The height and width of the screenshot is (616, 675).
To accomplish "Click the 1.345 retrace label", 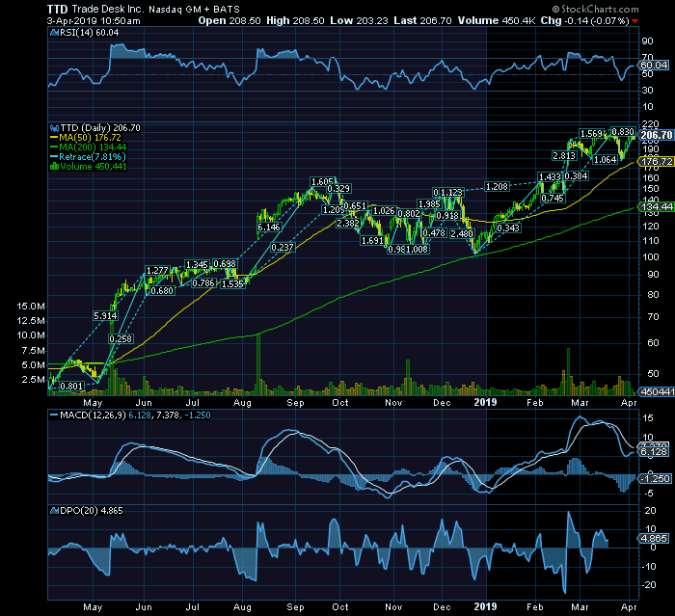I will click(x=197, y=264).
